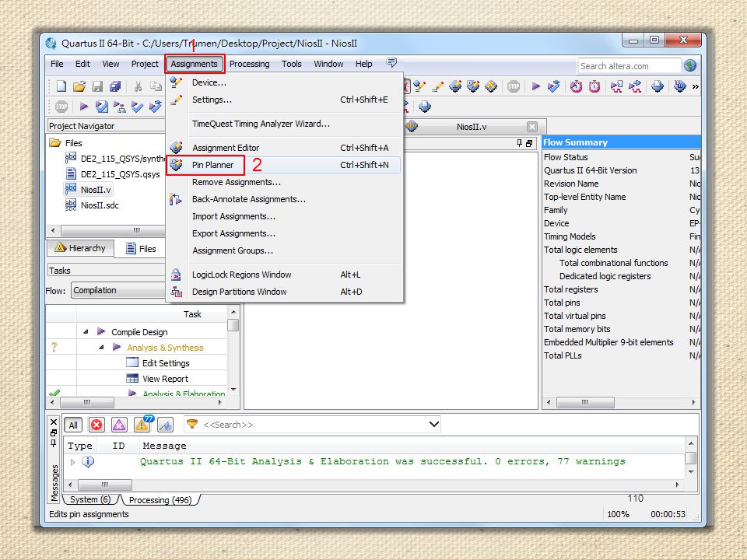Switch to the Hierarchy tab
The image size is (747, 560).
tap(80, 248)
